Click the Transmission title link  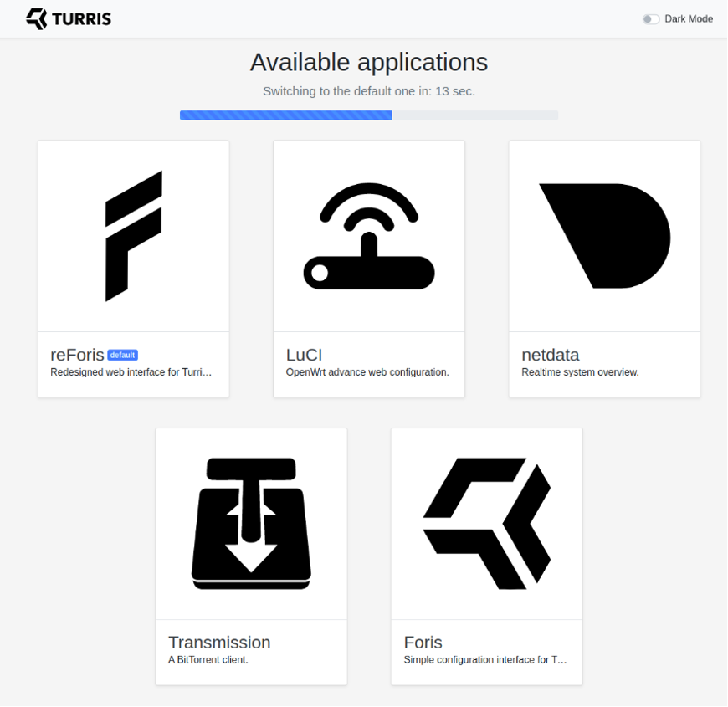pos(219,643)
